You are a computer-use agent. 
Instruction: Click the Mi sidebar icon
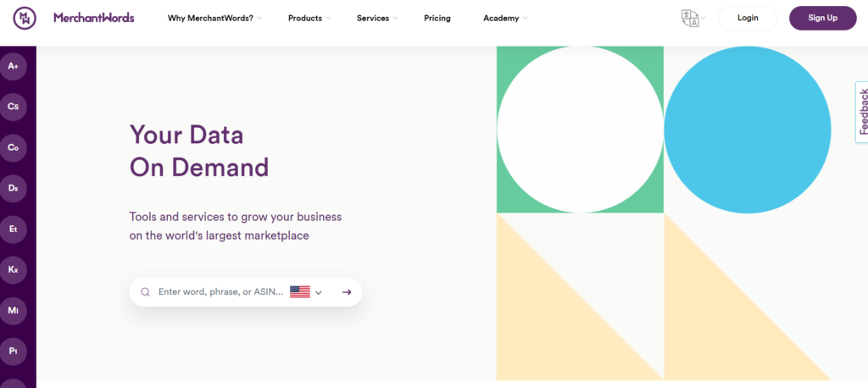[x=14, y=311]
